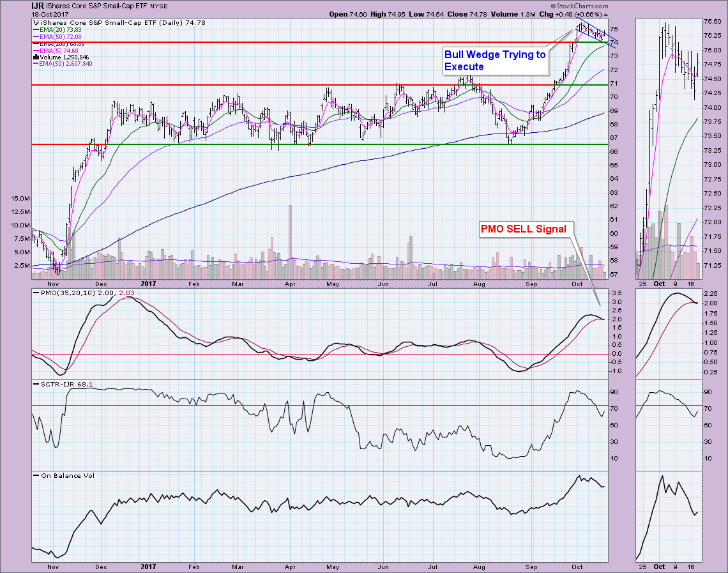Click the 75.50 price label on the zoom panel axis
This screenshot has width=728, height=573.
click(712, 21)
